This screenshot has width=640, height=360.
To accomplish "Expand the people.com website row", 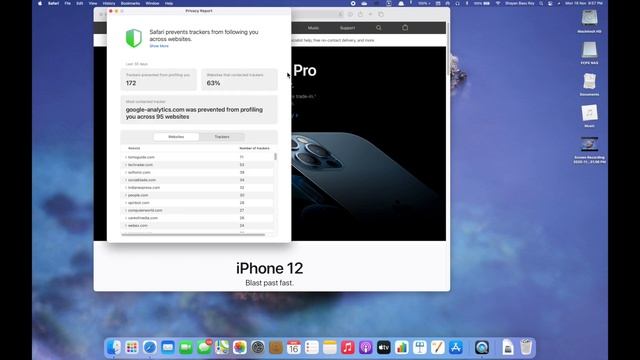I will (x=126, y=195).
